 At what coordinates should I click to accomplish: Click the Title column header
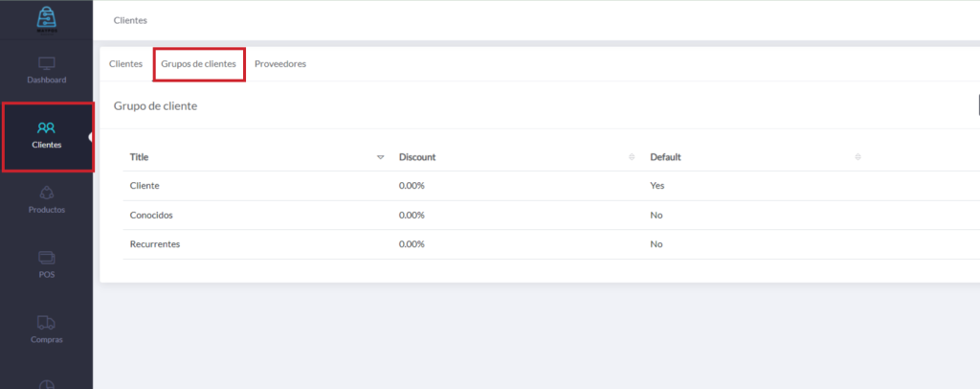(x=140, y=157)
